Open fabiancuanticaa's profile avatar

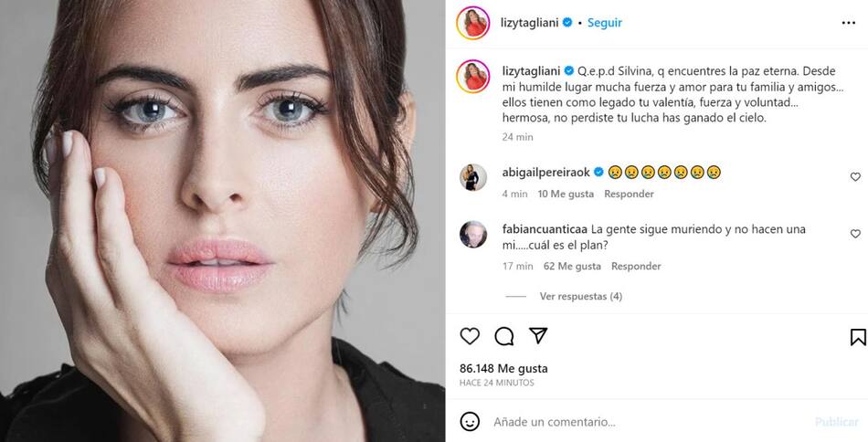[473, 234]
